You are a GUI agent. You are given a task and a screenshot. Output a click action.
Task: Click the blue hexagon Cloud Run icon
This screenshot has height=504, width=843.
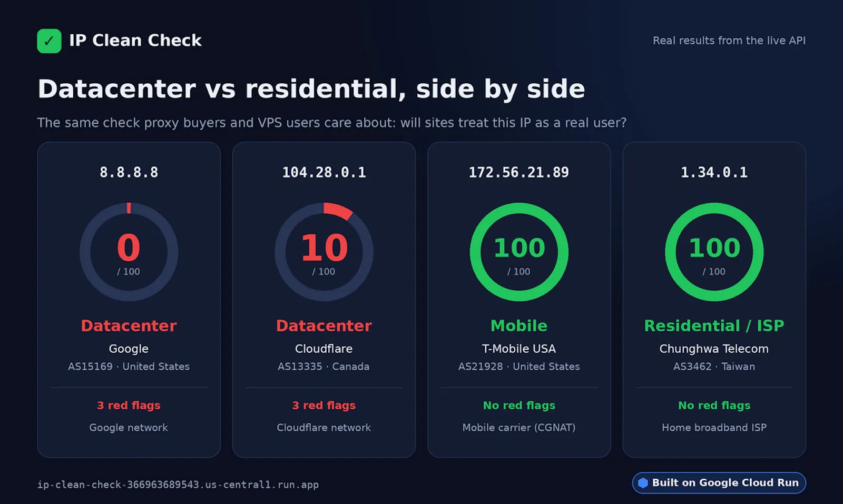(x=643, y=483)
